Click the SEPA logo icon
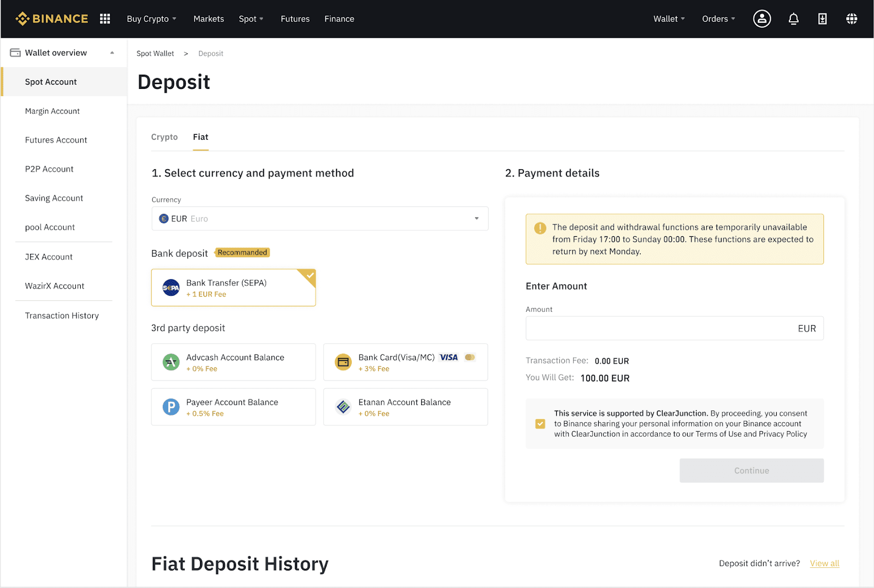This screenshot has height=588, width=874. [x=171, y=288]
